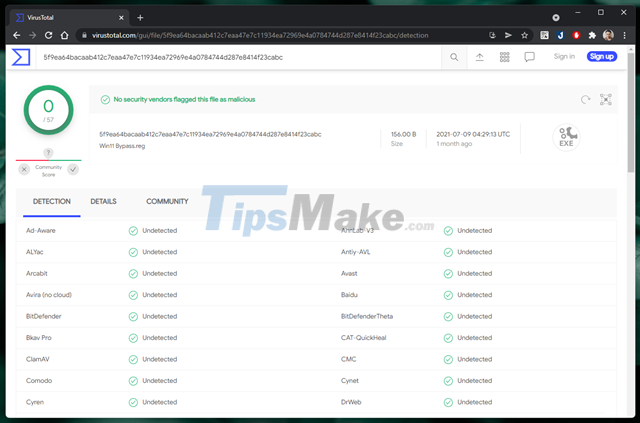Image resolution: width=640 pixels, height=423 pixels.
Task: Click the search magnifier icon
Action: (x=453, y=57)
